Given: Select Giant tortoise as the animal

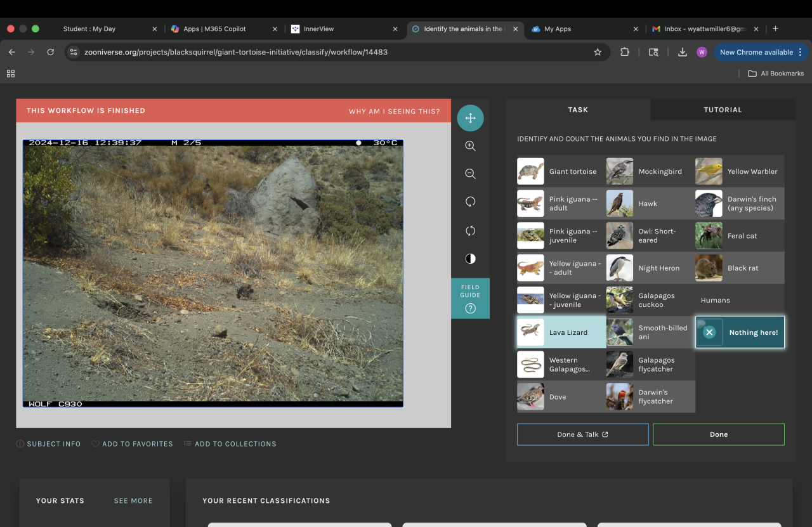Looking at the screenshot, I should pos(561,171).
